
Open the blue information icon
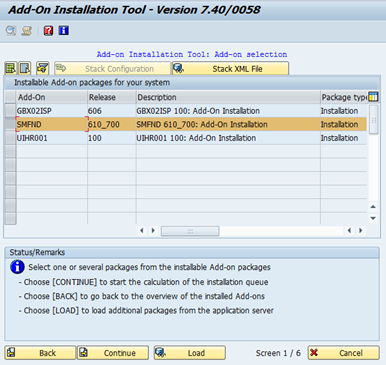tap(64, 31)
